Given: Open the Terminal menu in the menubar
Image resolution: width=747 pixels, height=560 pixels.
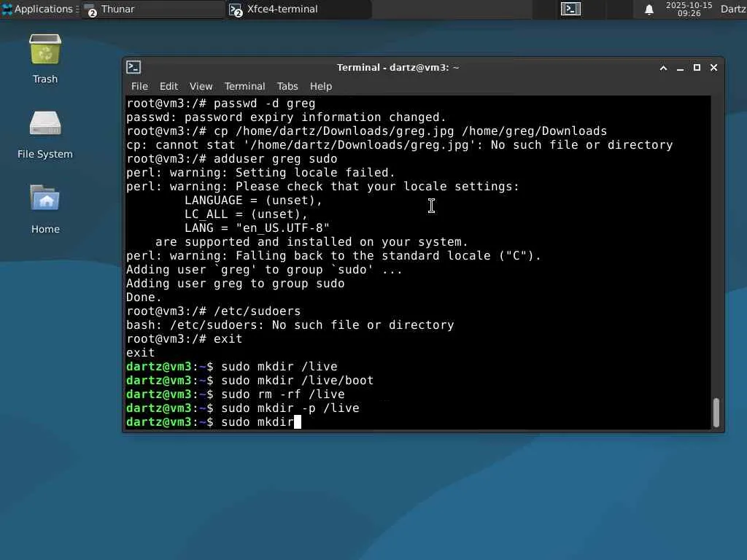Looking at the screenshot, I should (x=245, y=86).
